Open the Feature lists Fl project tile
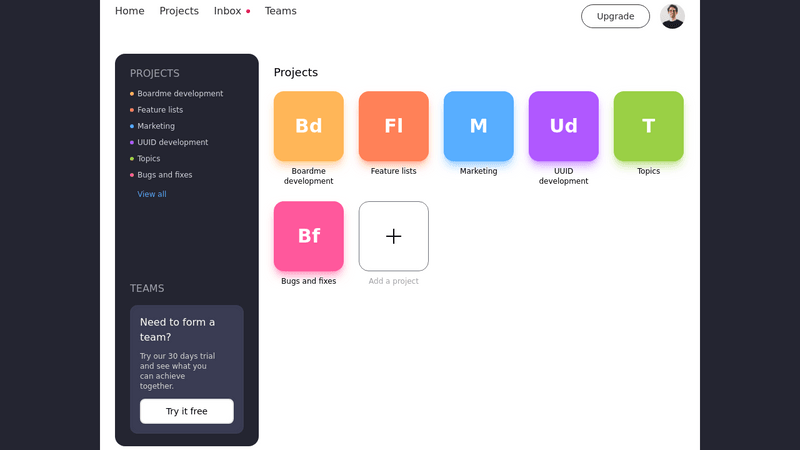800x450 pixels. point(393,126)
